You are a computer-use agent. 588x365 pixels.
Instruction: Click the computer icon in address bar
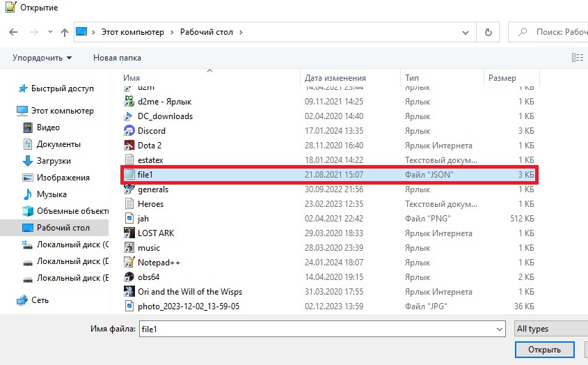point(81,32)
